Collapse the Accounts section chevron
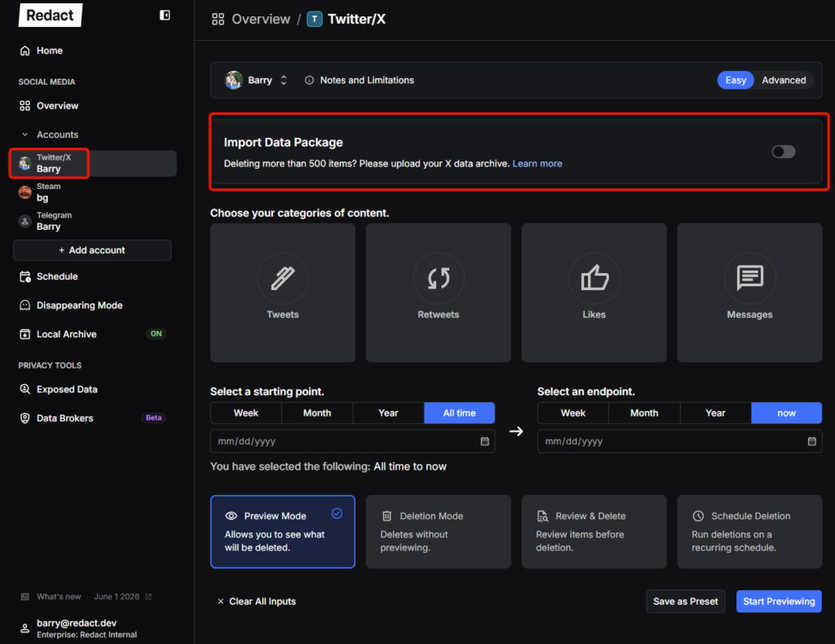Image resolution: width=835 pixels, height=644 pixels. (24, 135)
